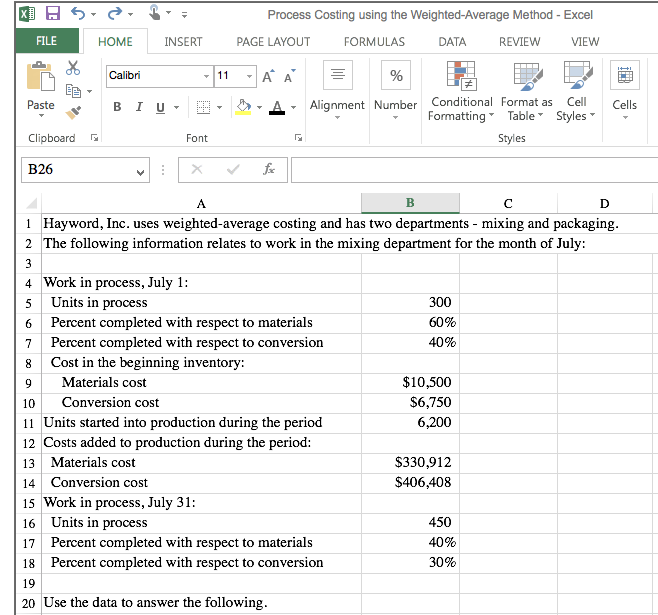Click the Insert Function fx icon
The height and width of the screenshot is (615, 658).
[269, 169]
